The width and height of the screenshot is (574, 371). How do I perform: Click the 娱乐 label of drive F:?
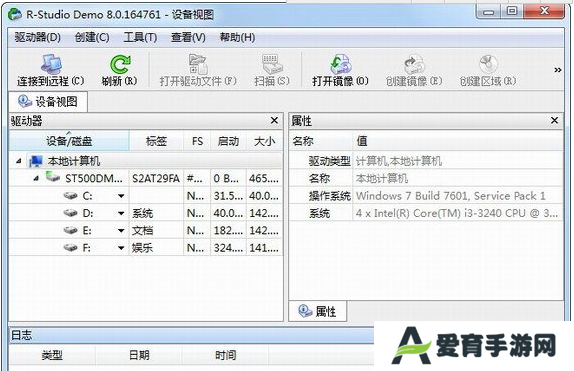142,248
